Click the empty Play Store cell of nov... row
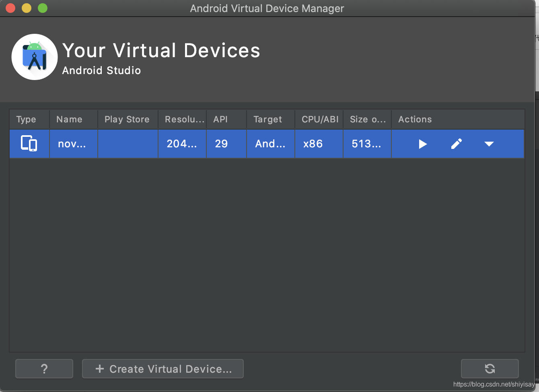The width and height of the screenshot is (539, 392). [128, 144]
